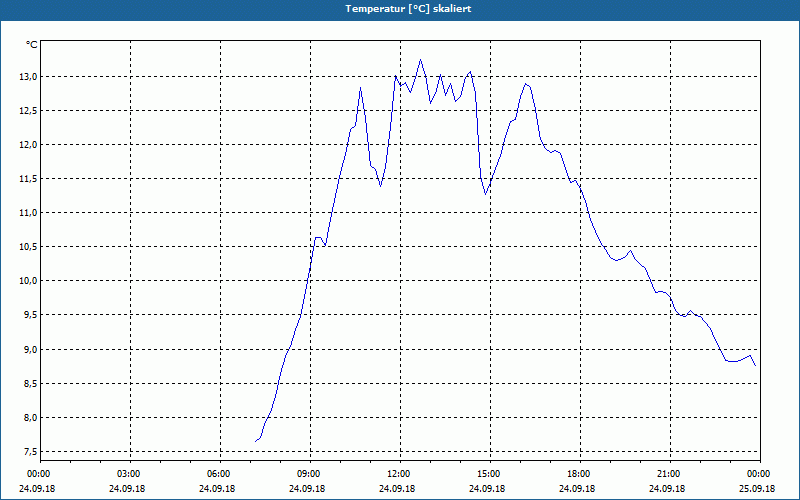Select the 11,0 y-axis tick label
This screenshot has width=800, height=500.
(x=28, y=213)
